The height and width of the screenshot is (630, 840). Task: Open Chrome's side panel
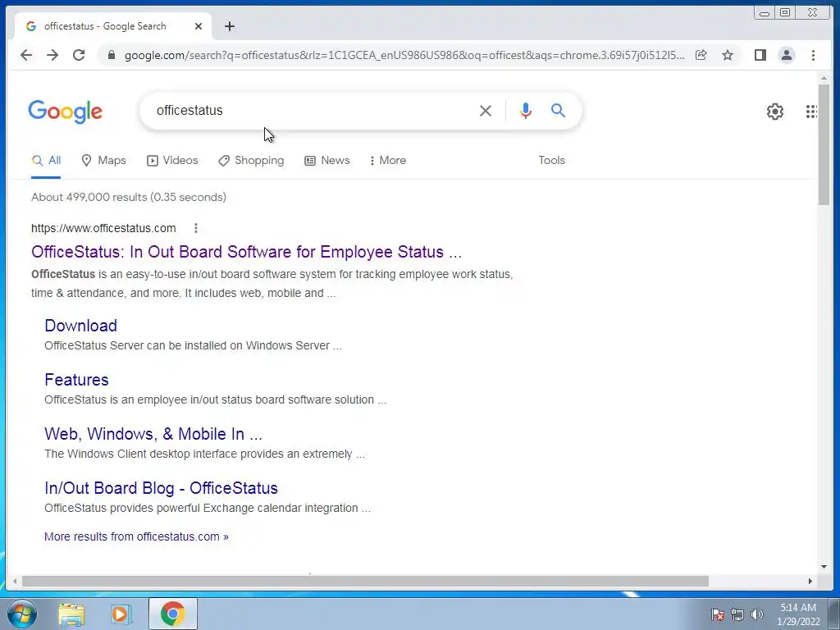click(x=760, y=55)
